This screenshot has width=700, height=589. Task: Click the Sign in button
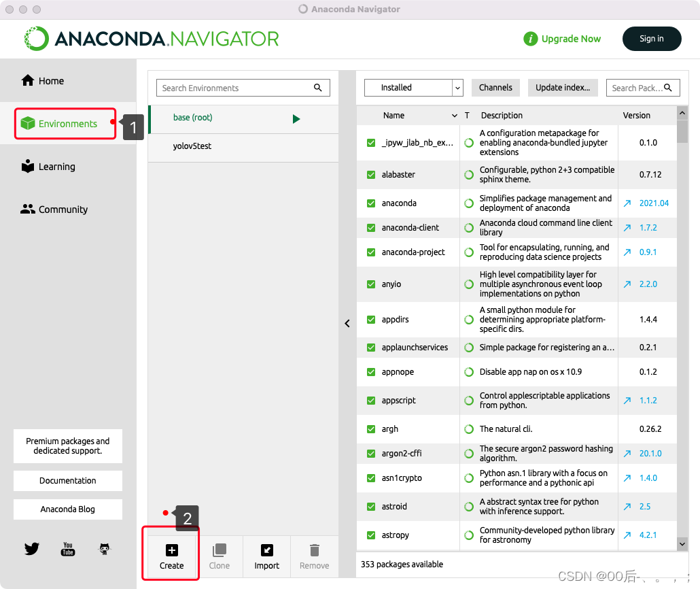point(651,39)
